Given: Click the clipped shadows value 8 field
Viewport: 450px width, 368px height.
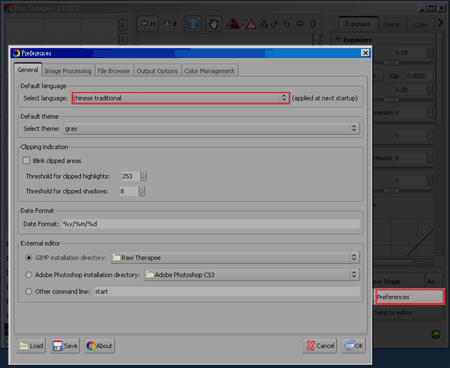Looking at the screenshot, I should pos(129,191).
